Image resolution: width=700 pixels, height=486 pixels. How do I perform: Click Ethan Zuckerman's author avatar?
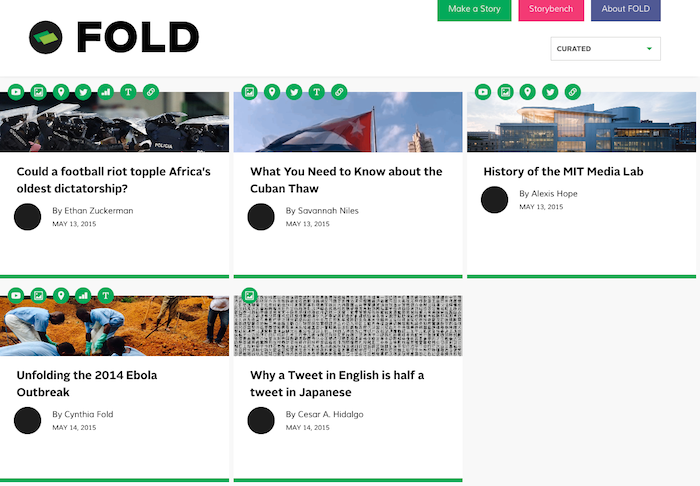(28, 217)
